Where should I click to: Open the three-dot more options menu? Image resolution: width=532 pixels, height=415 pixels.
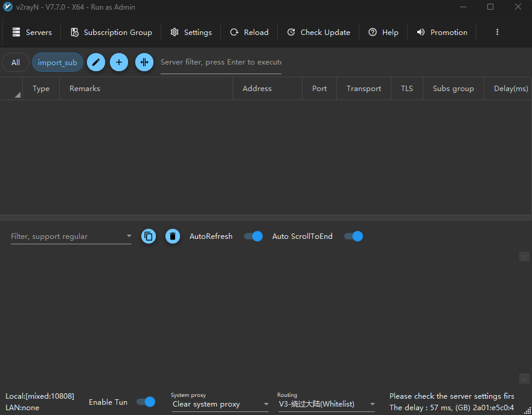(x=497, y=33)
